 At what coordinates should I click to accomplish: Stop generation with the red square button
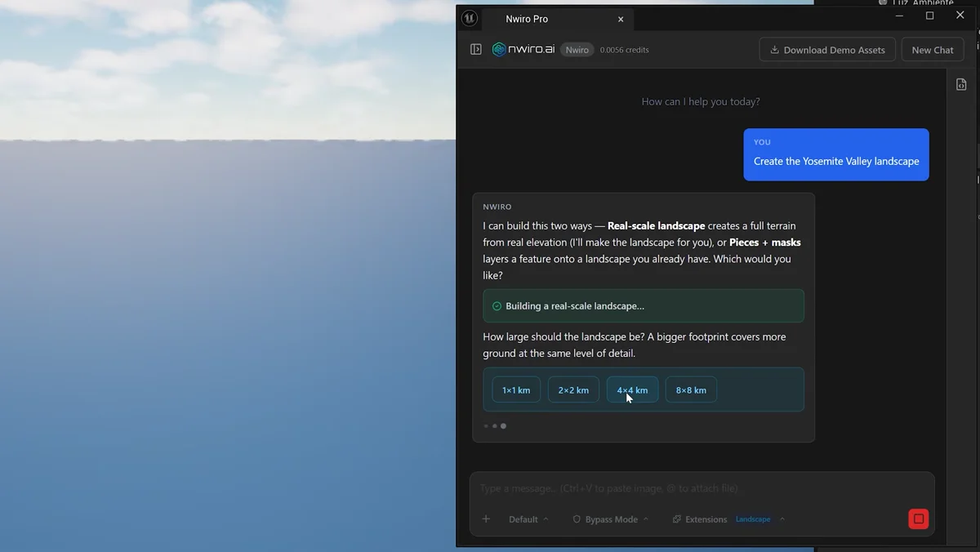pyautogui.click(x=919, y=519)
